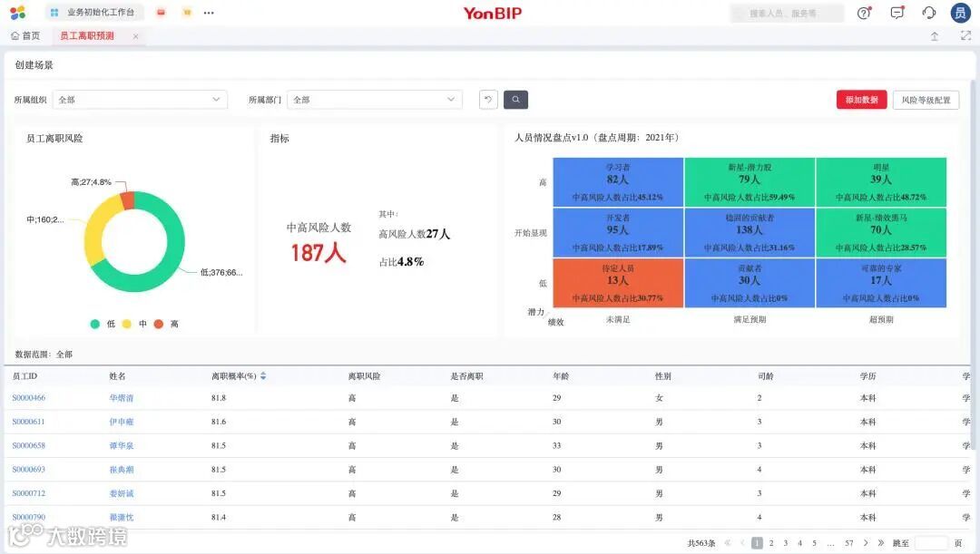Close the 员工离职预测 tab
980x554 pixels.
135,36
